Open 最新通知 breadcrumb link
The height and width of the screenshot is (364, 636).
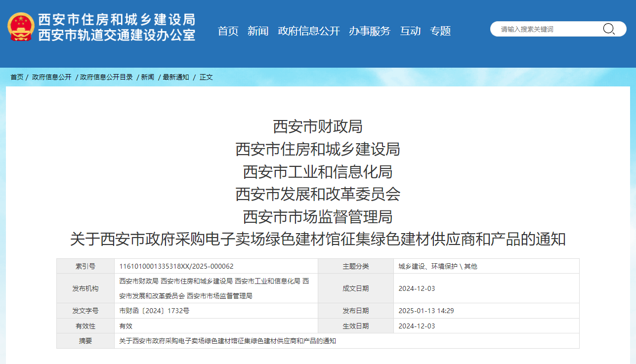pos(175,77)
